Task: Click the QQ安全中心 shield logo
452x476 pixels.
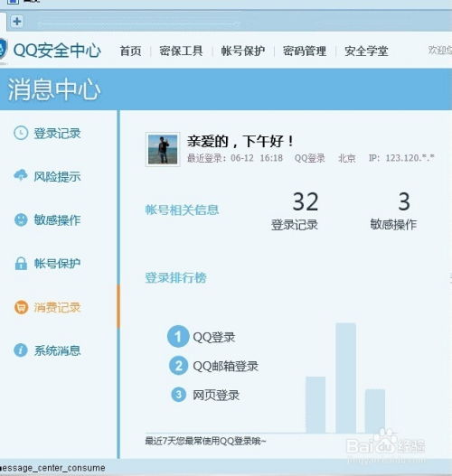Action: 3,50
